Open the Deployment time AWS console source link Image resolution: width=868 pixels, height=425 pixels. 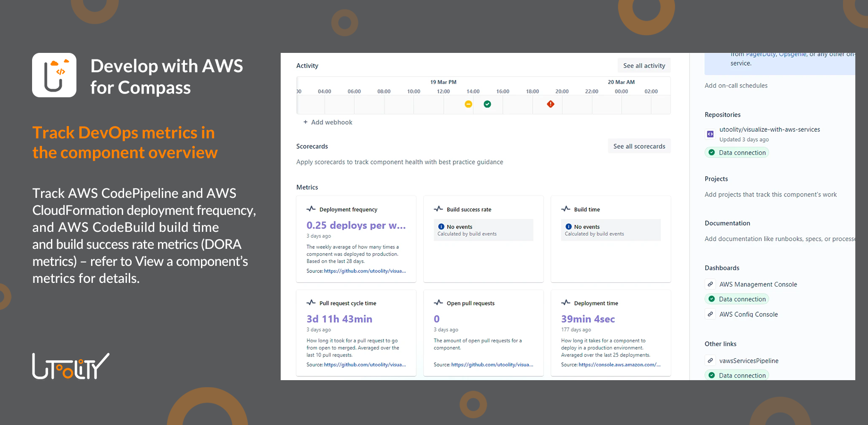click(x=619, y=365)
